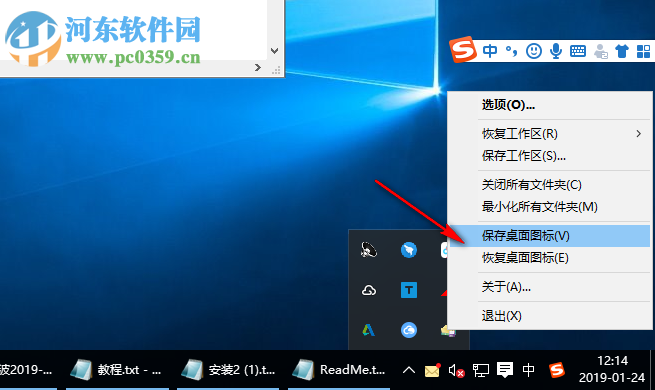Click the 中 language indicator in taskbar

pos(528,370)
